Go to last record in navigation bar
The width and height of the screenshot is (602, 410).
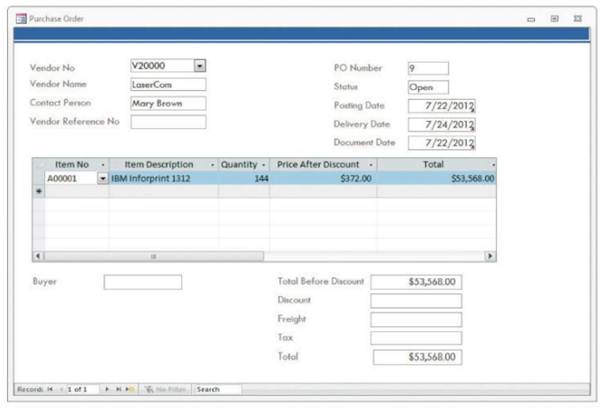[118, 389]
